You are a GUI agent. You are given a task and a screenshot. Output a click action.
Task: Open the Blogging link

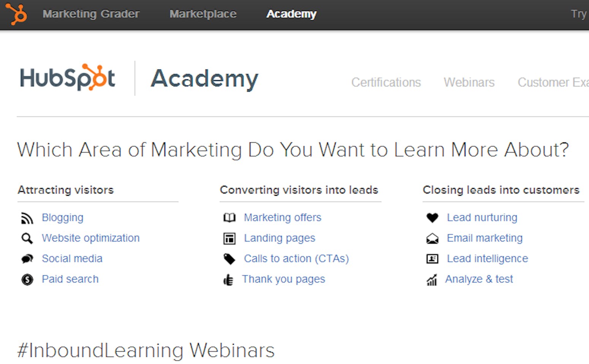click(63, 218)
